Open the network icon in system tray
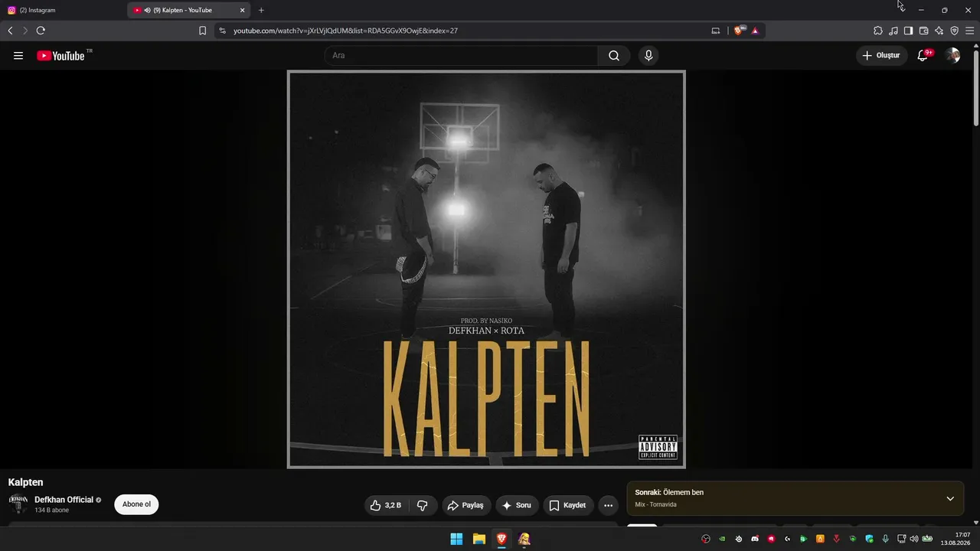Viewport: 980px width, 551px height. point(901,539)
